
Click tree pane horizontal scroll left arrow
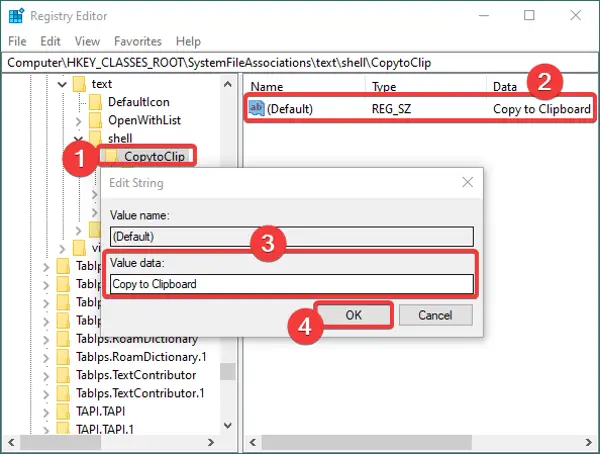pyautogui.click(x=11, y=443)
